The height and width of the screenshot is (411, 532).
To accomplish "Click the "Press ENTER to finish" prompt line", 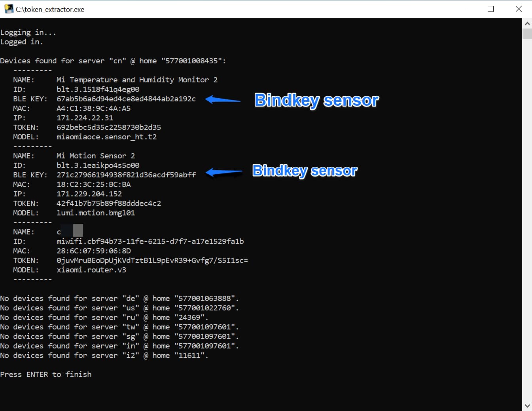I will coord(46,375).
